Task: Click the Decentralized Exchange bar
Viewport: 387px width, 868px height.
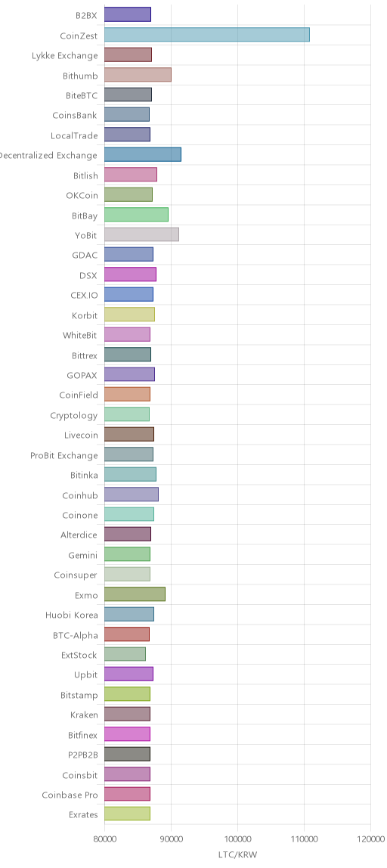Action: [143, 154]
